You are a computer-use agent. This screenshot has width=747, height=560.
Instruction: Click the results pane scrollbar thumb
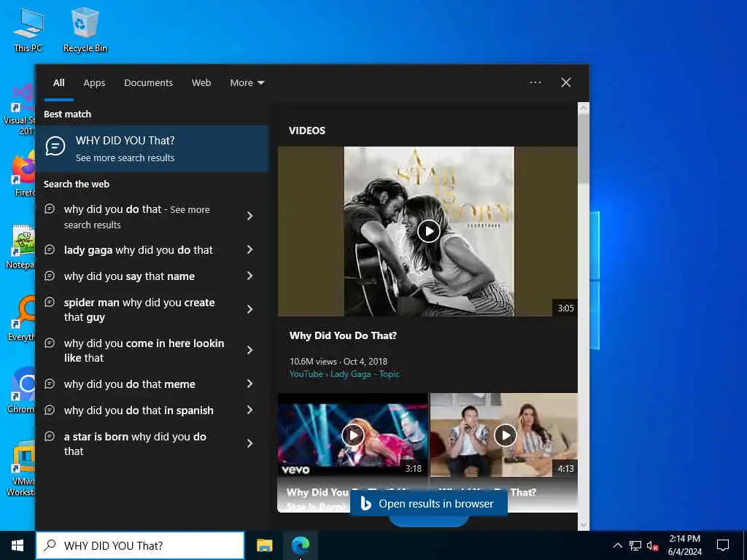[x=584, y=147]
